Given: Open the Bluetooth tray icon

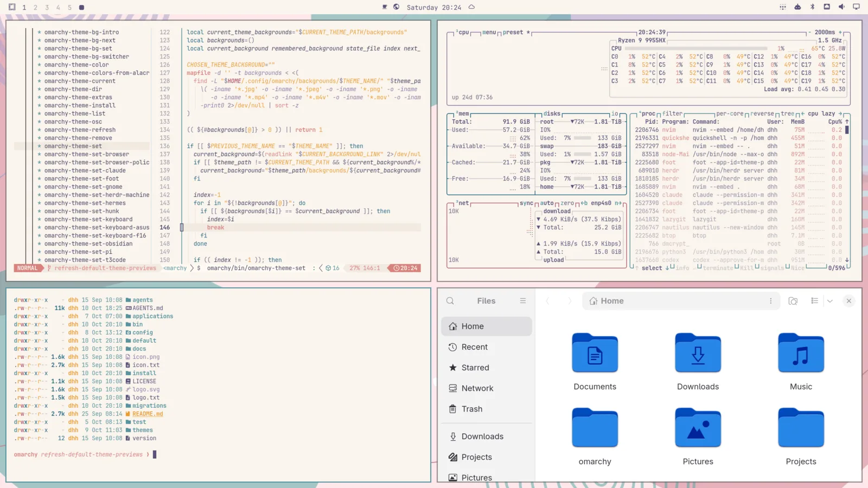Looking at the screenshot, I should coord(812,7).
